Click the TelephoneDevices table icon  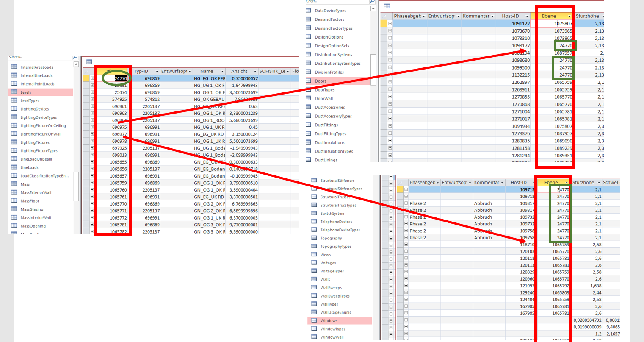tap(314, 222)
